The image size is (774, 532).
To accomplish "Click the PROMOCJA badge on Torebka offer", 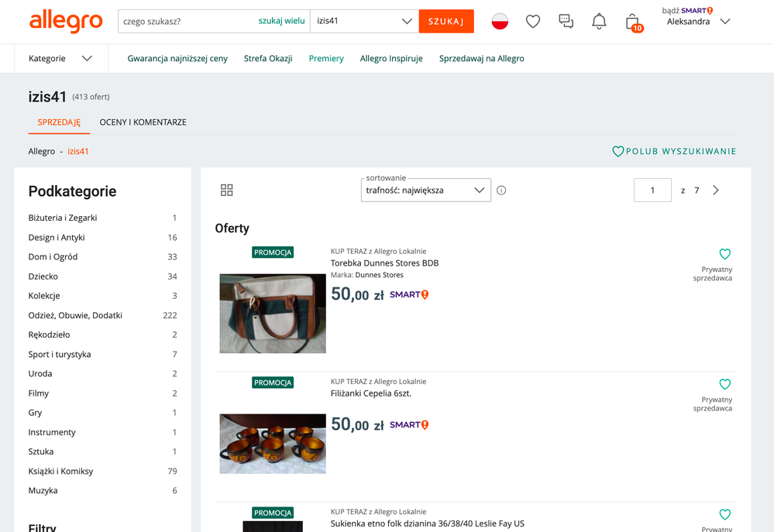I will click(x=273, y=252).
